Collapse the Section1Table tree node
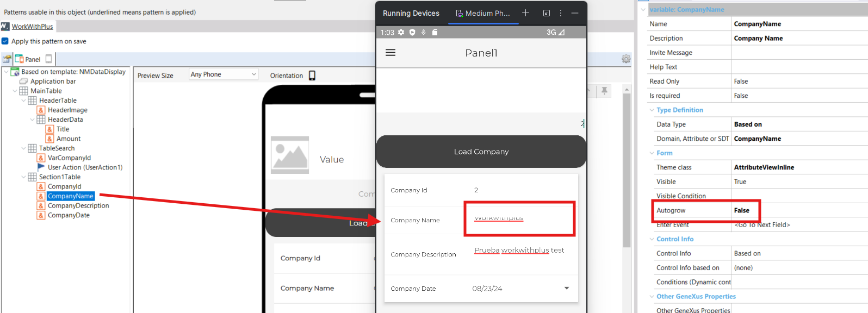 click(23, 177)
